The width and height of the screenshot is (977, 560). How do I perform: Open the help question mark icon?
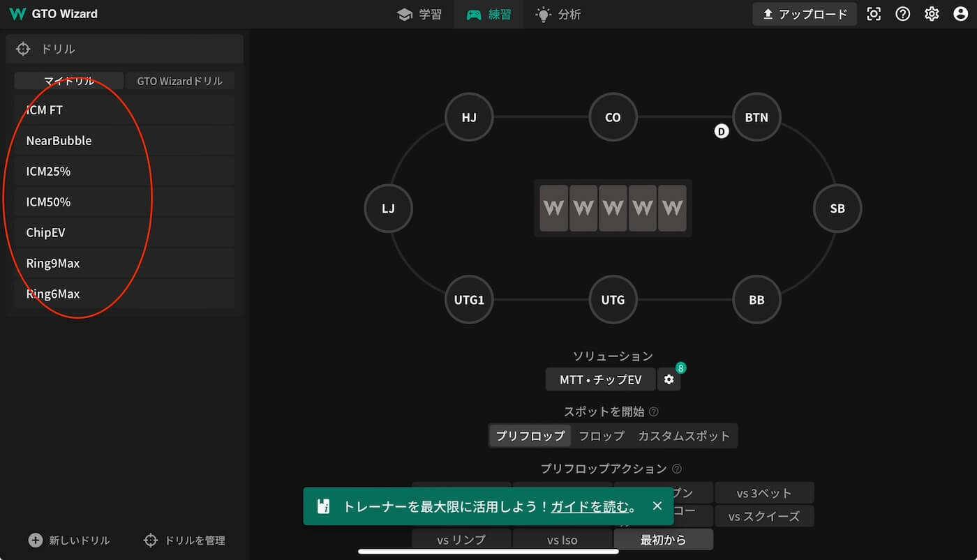coord(903,14)
